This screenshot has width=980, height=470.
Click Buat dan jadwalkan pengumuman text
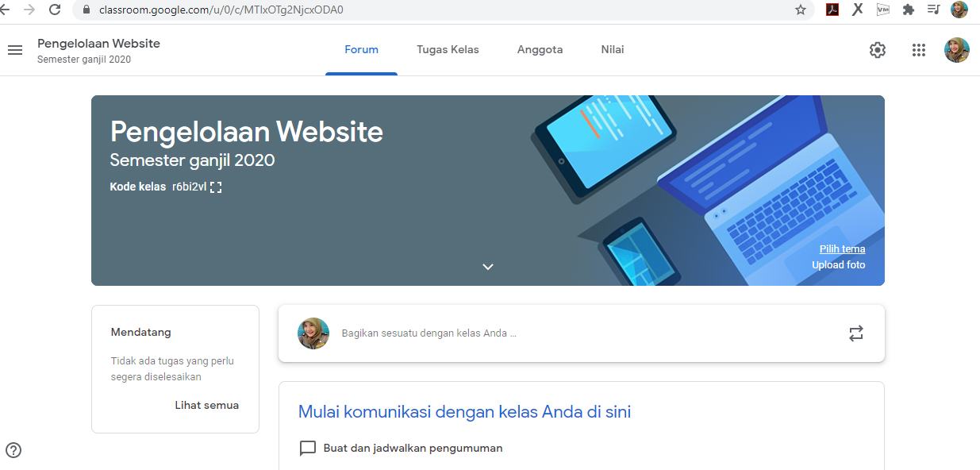[x=413, y=449]
